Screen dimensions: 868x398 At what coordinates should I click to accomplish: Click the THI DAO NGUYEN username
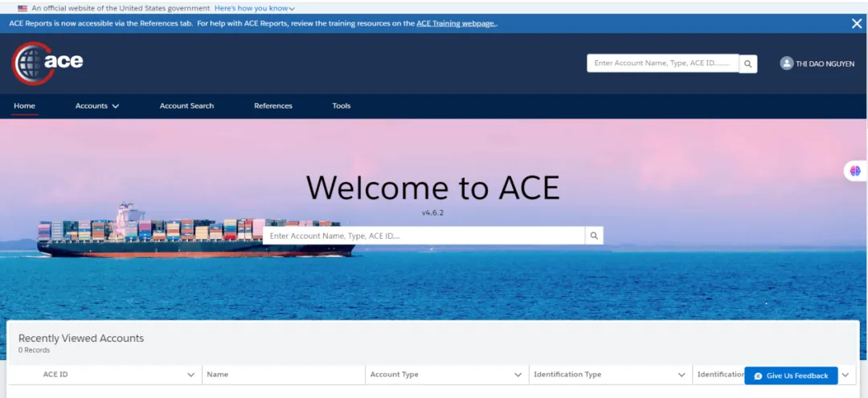click(825, 64)
